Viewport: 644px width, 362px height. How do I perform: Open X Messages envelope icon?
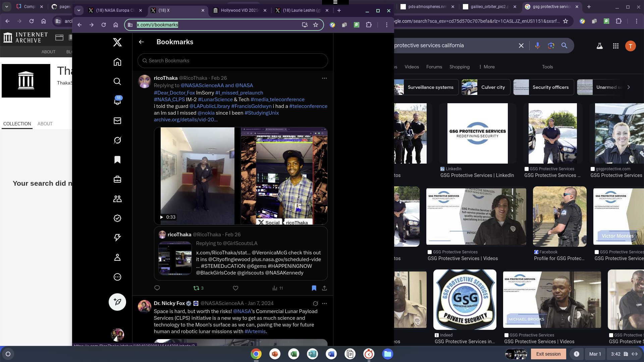117,121
